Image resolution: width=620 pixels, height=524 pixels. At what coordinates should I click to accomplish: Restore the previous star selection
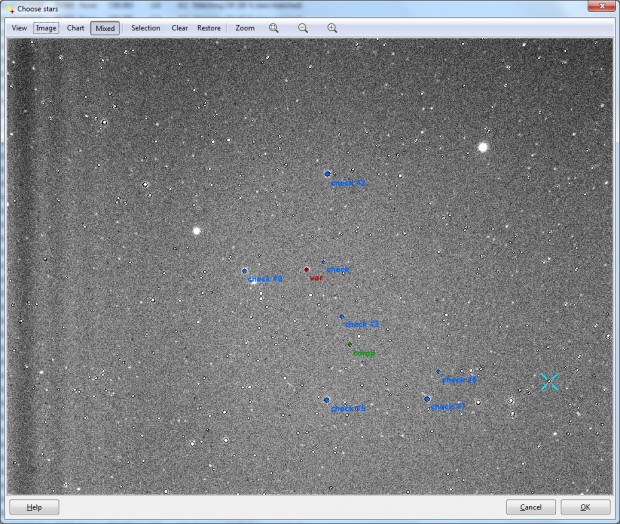click(x=209, y=28)
